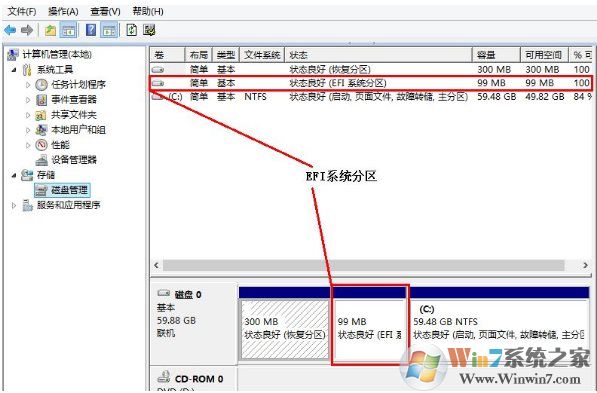Screen dimensions: 597x393
Task: Toggle the show/hide action pane icon
Action: coord(109,30)
